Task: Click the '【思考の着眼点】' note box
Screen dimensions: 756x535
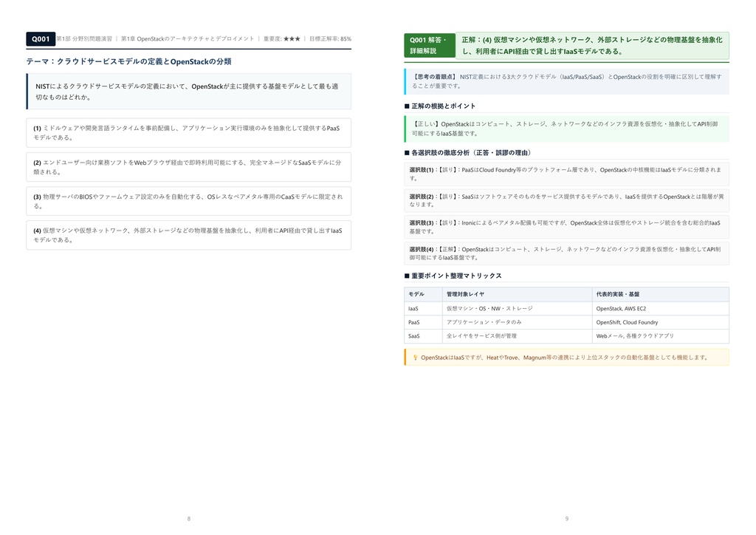Action: point(566,81)
